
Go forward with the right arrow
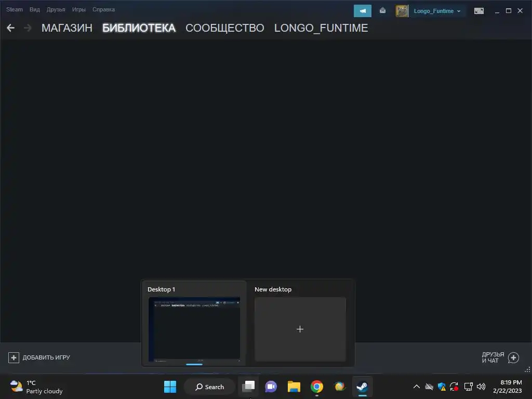click(28, 28)
